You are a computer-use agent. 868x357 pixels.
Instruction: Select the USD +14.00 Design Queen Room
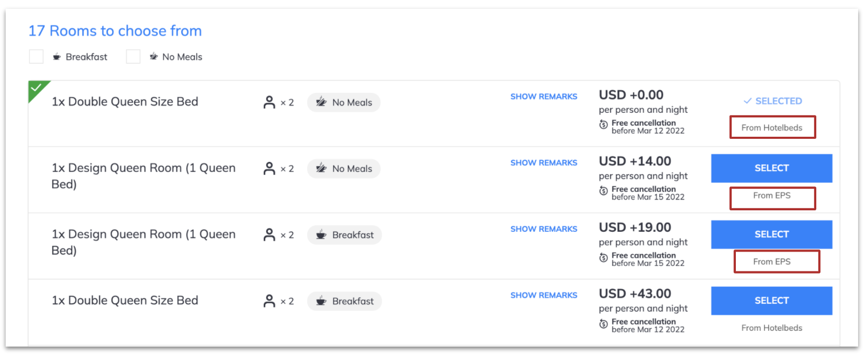(x=771, y=168)
